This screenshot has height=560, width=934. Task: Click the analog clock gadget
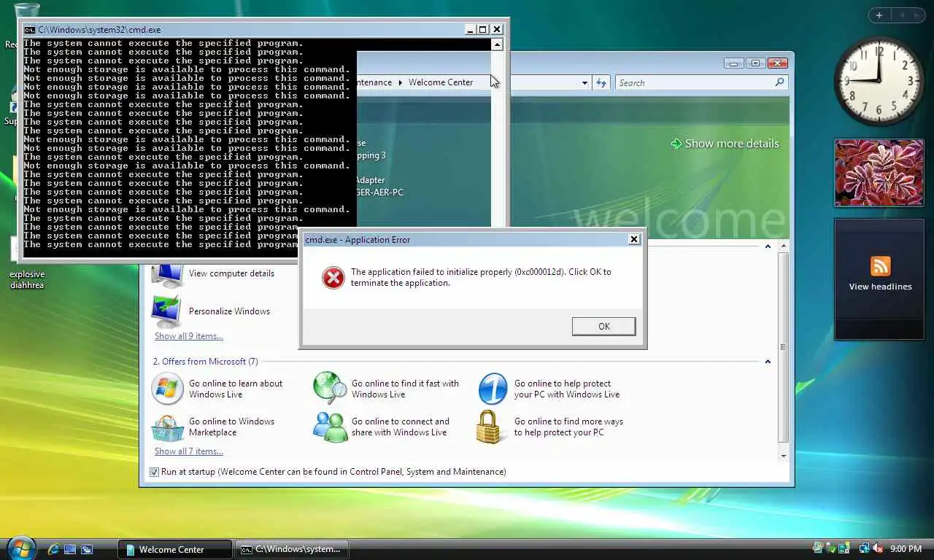[x=879, y=81]
